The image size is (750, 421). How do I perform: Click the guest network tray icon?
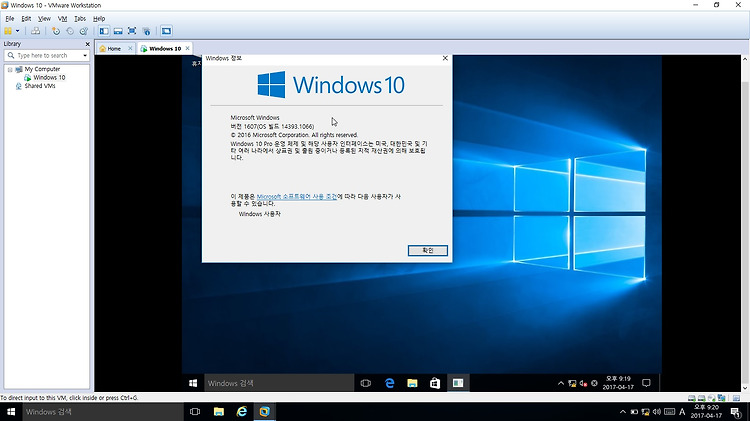pyautogui.click(x=572, y=383)
